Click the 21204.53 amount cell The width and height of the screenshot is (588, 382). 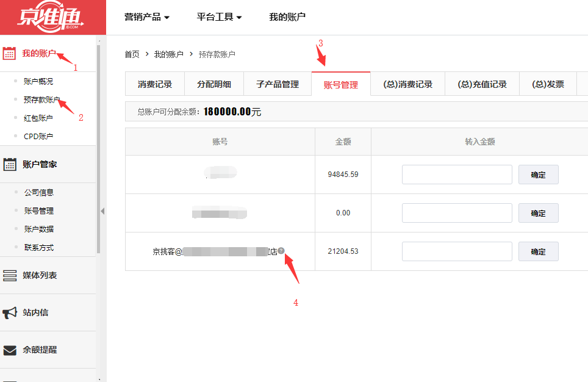(343, 251)
